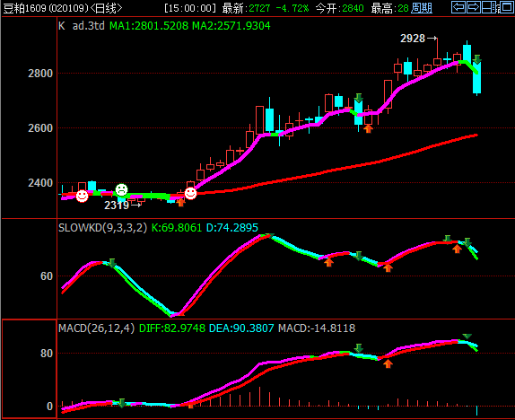Click the single window view icon
515x420 pixels.
506,7
